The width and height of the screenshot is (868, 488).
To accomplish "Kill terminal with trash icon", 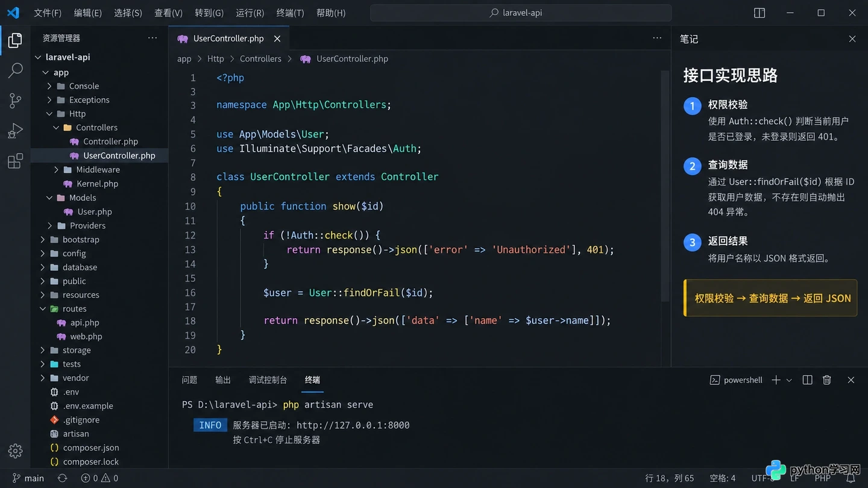I will pyautogui.click(x=827, y=380).
